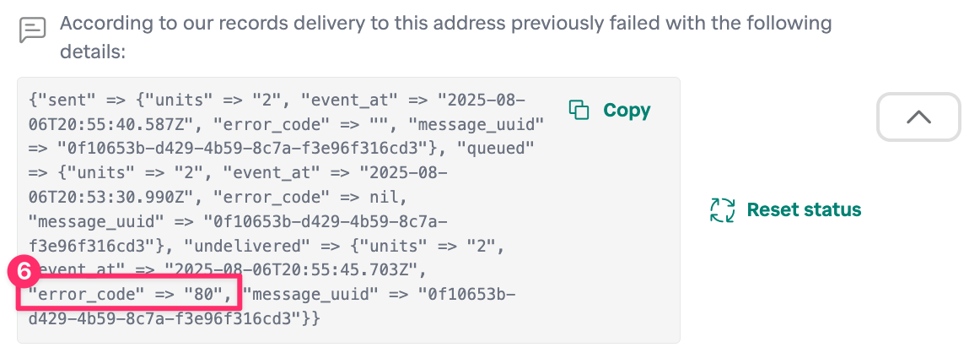Image resolution: width=980 pixels, height=353 pixels.
Task: Select the Reset status link text
Action: coord(804,209)
